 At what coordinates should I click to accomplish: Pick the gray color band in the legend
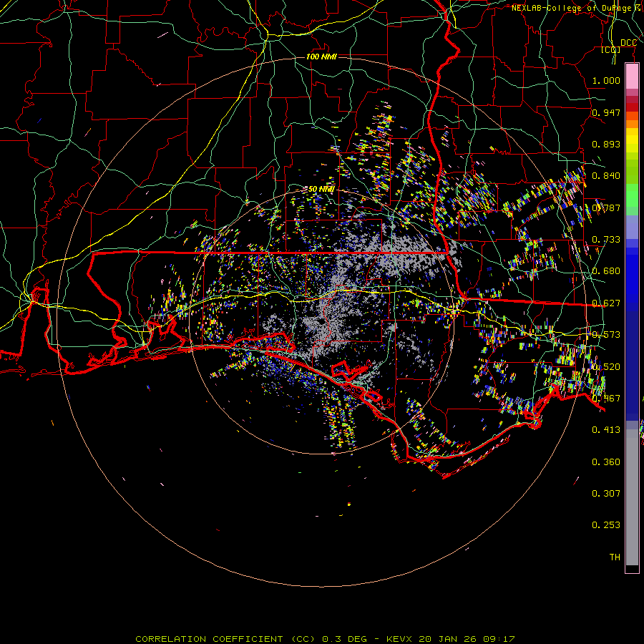pyautogui.click(x=632, y=497)
